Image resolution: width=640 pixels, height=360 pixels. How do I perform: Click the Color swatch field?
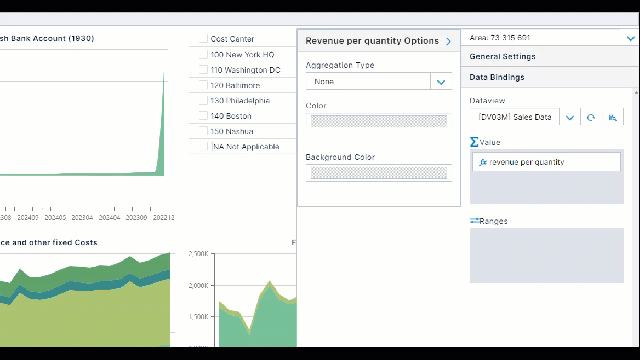point(379,121)
